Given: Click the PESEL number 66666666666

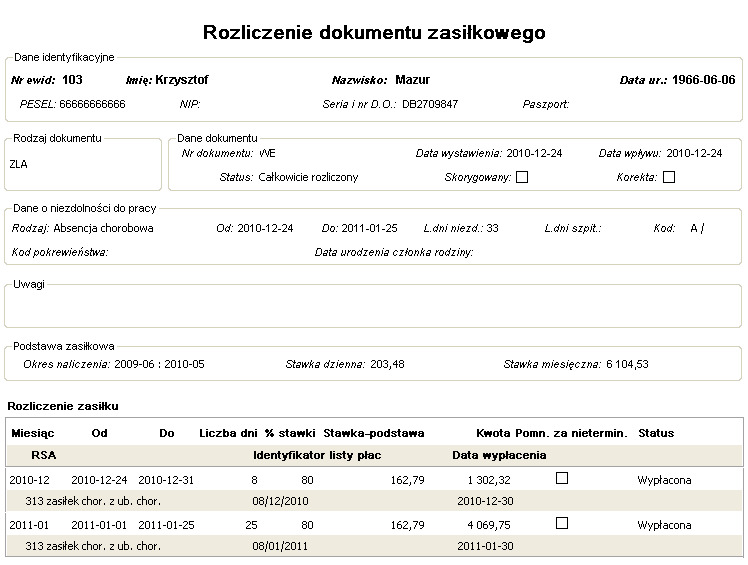Looking at the screenshot, I should [x=93, y=104].
